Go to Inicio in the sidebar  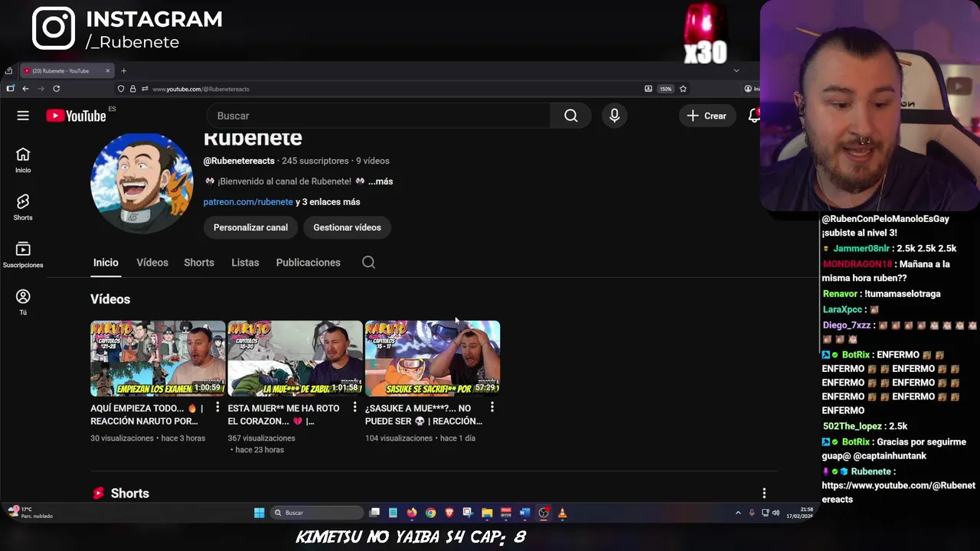pos(23,160)
